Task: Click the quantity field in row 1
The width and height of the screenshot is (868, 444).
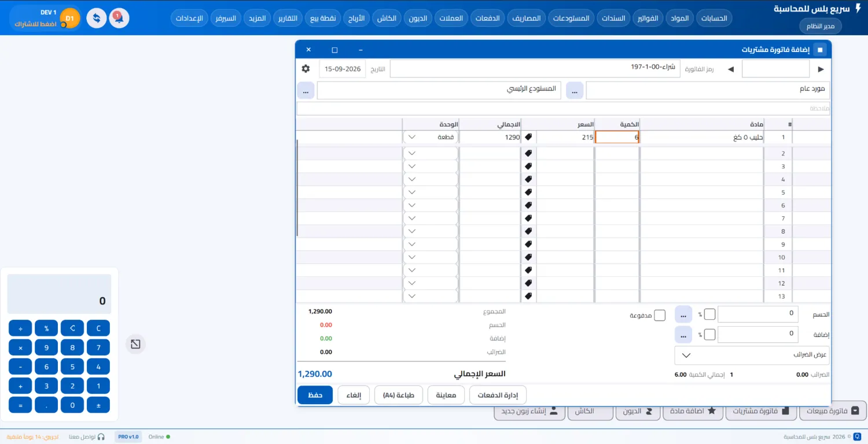Action: click(x=617, y=138)
